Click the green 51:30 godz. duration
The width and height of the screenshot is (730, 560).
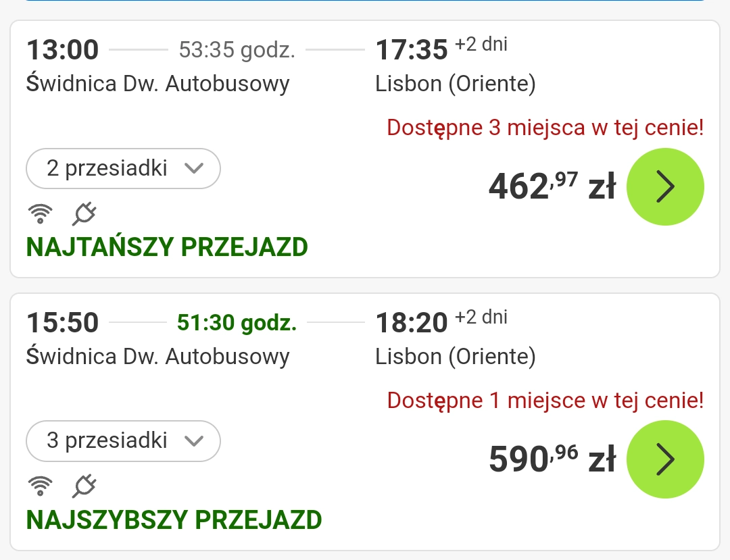(x=237, y=323)
